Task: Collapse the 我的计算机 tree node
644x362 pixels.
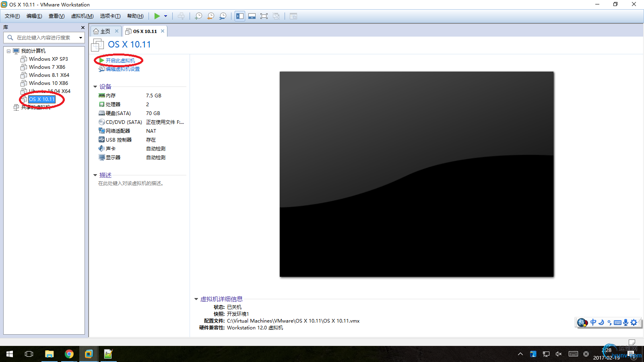Action: (8, 51)
